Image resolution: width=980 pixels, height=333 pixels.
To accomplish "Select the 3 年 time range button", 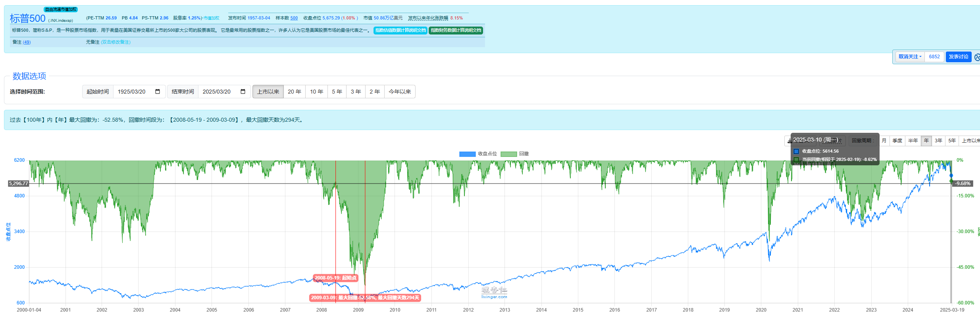I will [356, 92].
